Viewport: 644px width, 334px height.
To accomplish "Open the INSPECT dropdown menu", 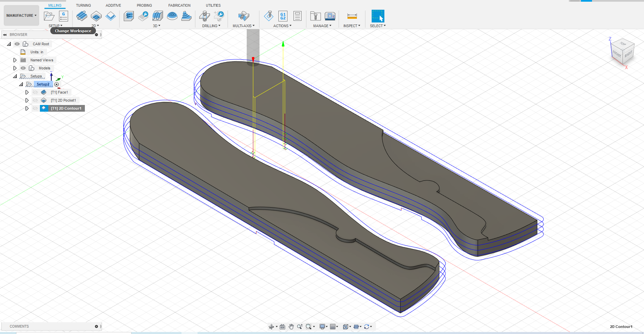I will coord(352,26).
